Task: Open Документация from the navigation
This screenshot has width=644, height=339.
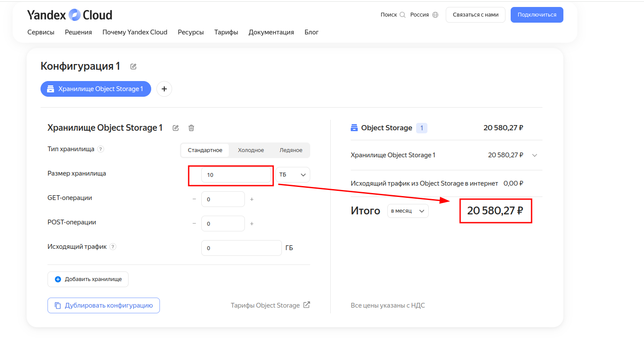Action: click(x=271, y=32)
